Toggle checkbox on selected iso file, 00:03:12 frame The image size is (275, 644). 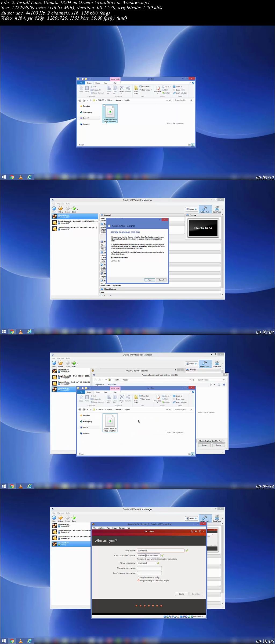coord(104,106)
